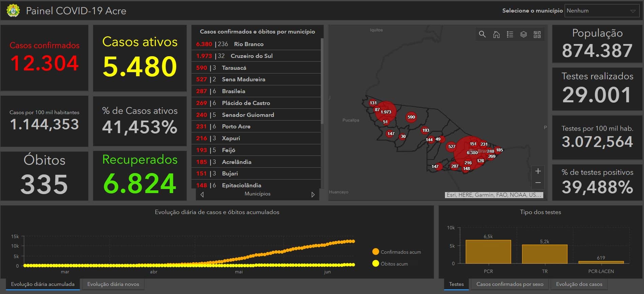Zoom out on the map
This screenshot has width=644, height=294.
[538, 183]
